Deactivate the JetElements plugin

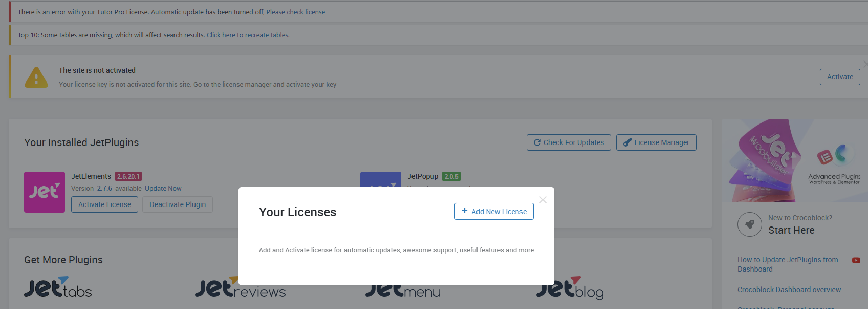[x=178, y=204]
